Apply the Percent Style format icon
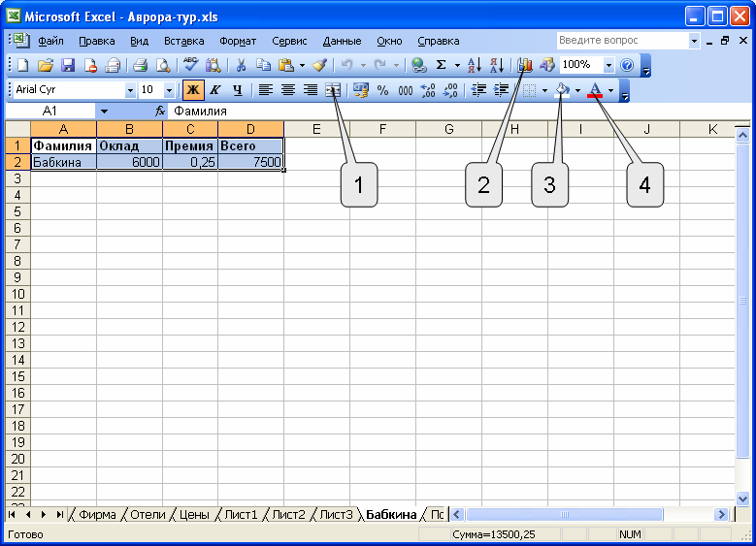 point(382,90)
